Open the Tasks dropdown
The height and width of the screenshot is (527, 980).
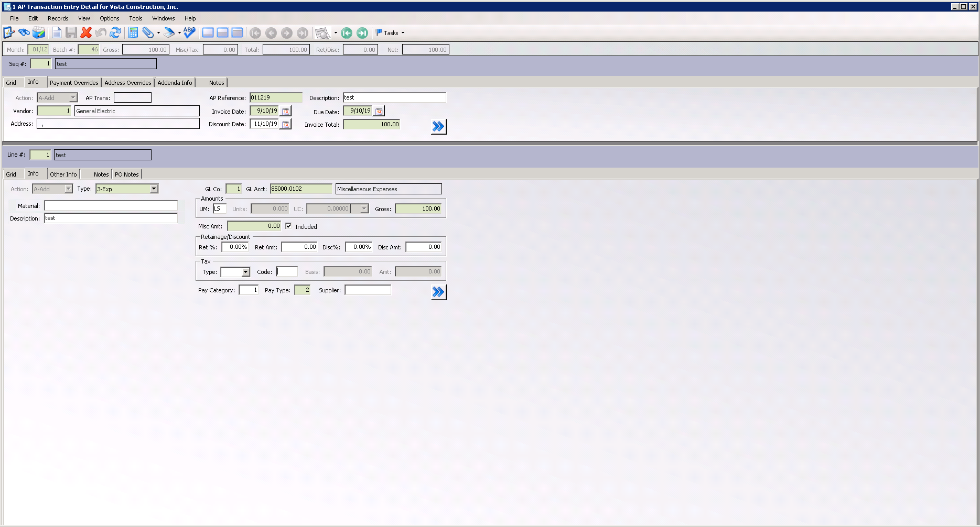(x=390, y=33)
